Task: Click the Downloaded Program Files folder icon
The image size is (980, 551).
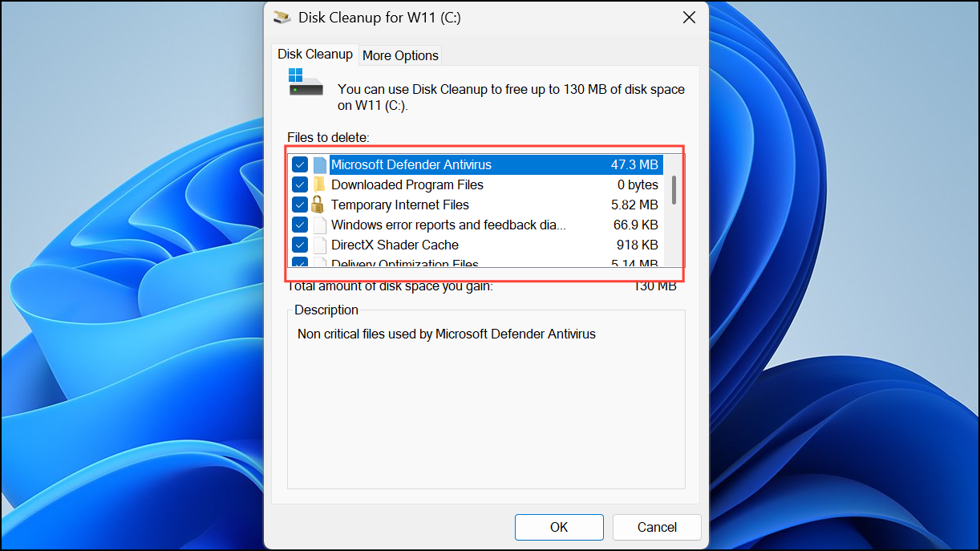Action: tap(319, 184)
